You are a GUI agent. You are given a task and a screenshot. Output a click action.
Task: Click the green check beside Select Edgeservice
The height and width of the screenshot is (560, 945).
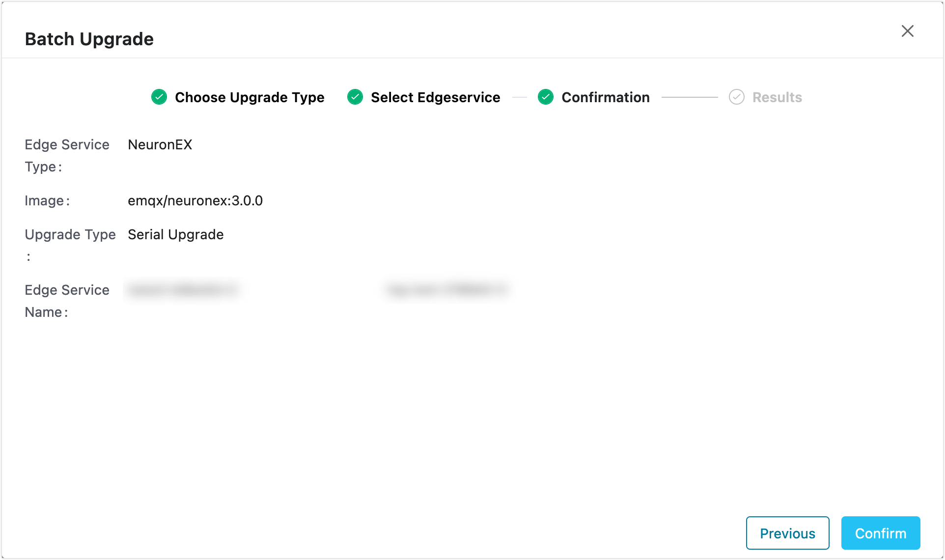click(x=355, y=97)
